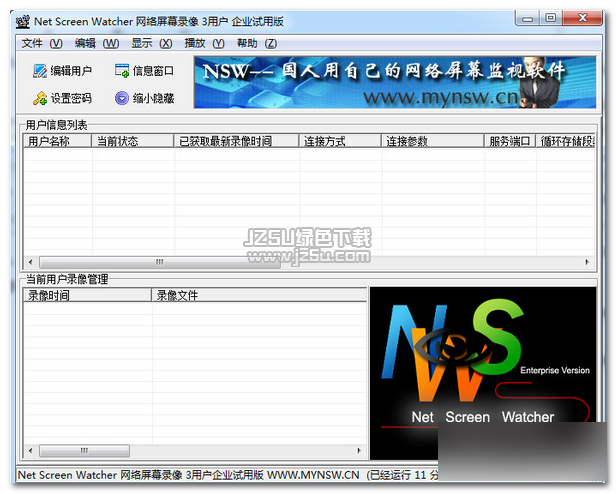The width and height of the screenshot is (616, 494).
Task: Click the NSW Enterprise Version preview image
Action: pos(483,373)
